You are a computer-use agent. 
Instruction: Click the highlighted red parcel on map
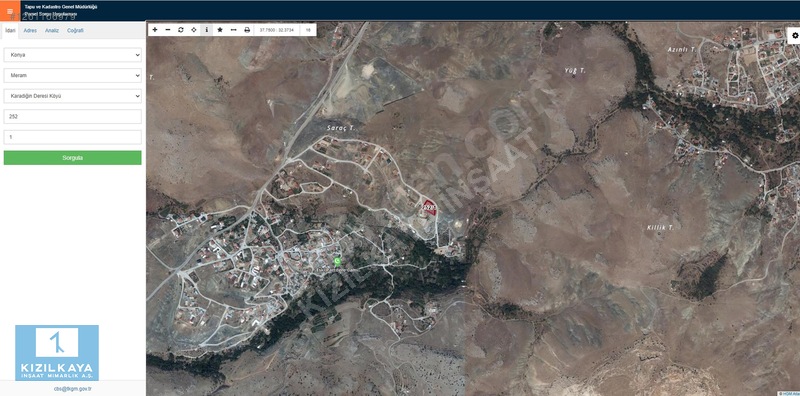pyautogui.click(x=429, y=208)
